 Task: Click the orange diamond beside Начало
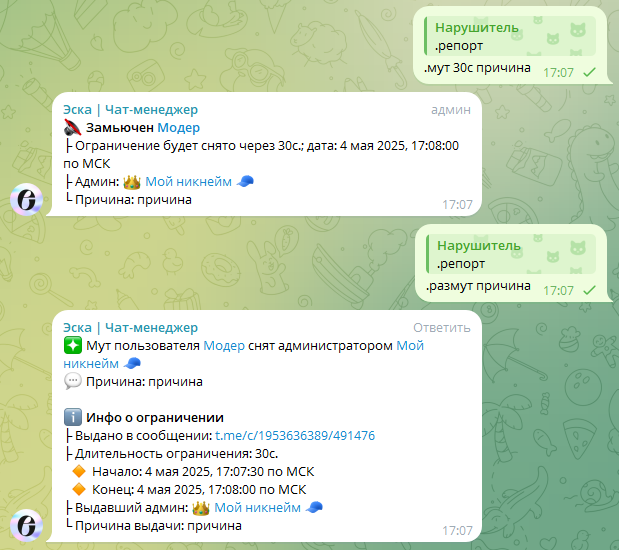79,471
